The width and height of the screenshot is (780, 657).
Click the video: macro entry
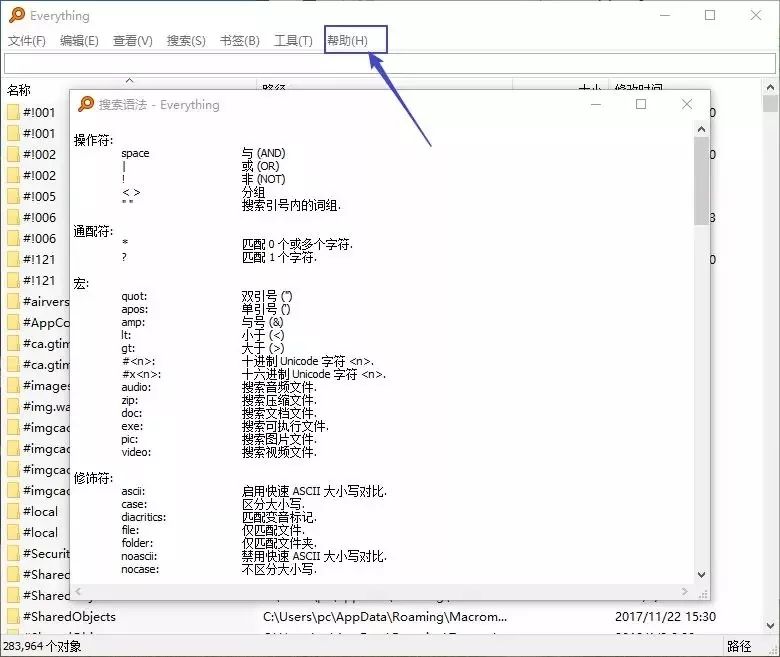tap(136, 452)
